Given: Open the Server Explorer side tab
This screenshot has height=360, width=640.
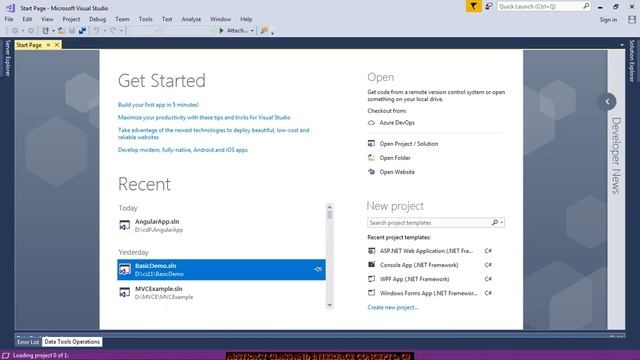Looking at the screenshot, I should (7, 58).
